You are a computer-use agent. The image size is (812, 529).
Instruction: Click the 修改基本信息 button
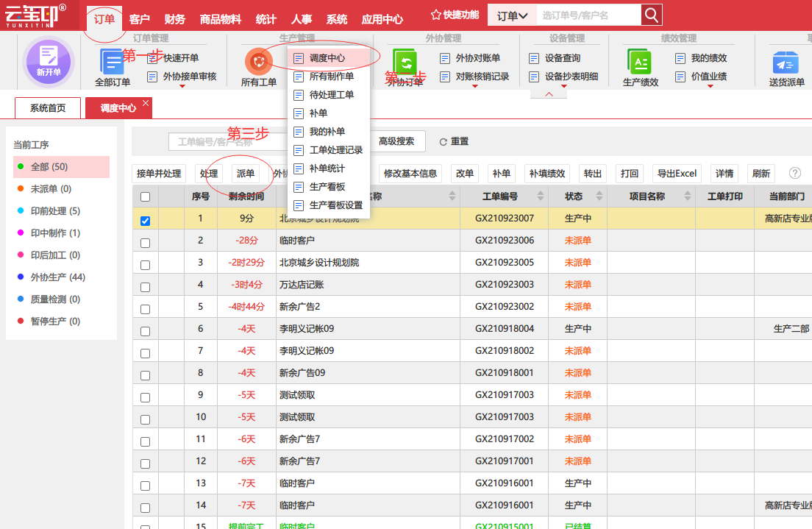click(410, 174)
